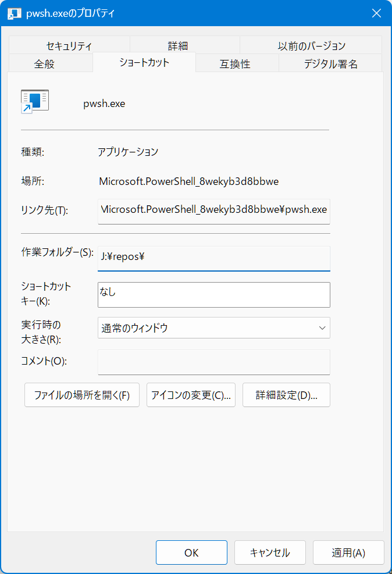Screen dimensions: 392x574
Task: Open the アイコンの変更 dialog
Action: [191, 395]
